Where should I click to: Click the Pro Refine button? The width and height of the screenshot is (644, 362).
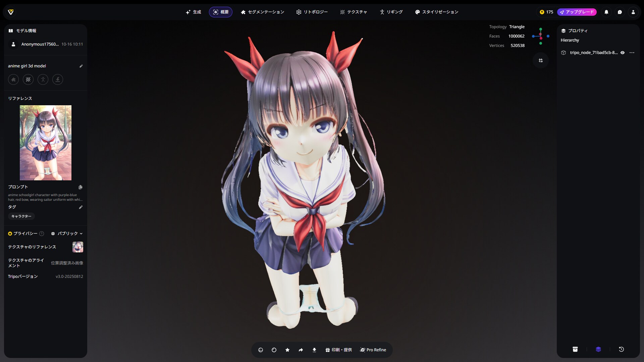(373, 350)
